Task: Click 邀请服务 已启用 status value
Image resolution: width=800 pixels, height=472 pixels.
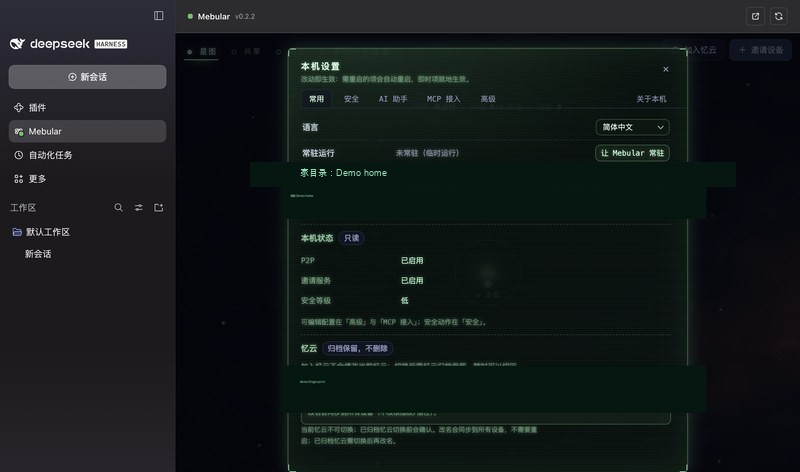Action: click(x=412, y=281)
